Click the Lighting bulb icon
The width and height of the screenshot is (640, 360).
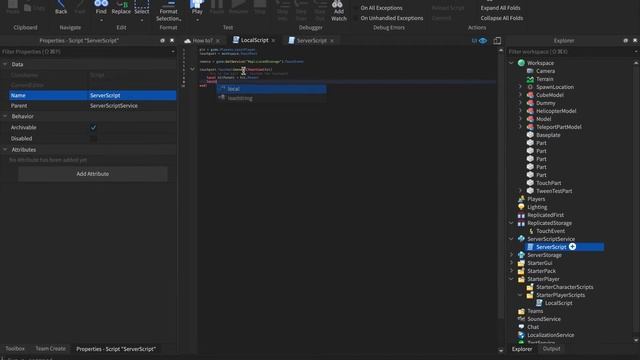coord(521,207)
